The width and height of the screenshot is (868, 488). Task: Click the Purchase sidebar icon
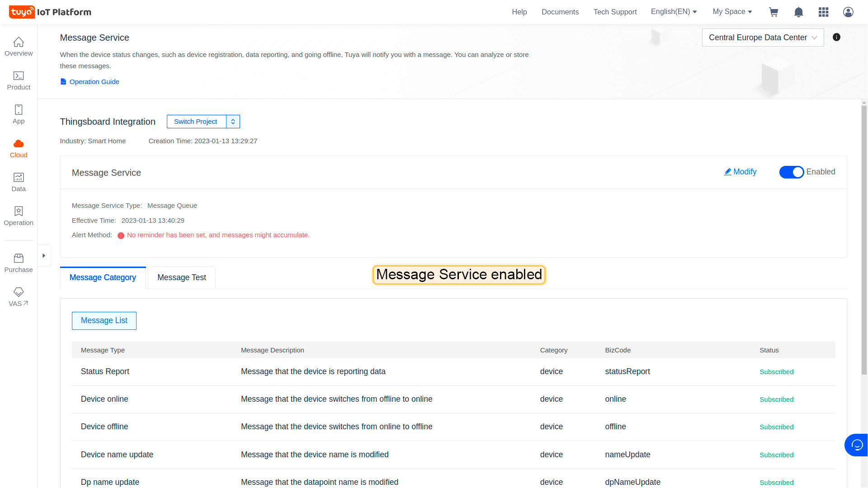pyautogui.click(x=19, y=263)
